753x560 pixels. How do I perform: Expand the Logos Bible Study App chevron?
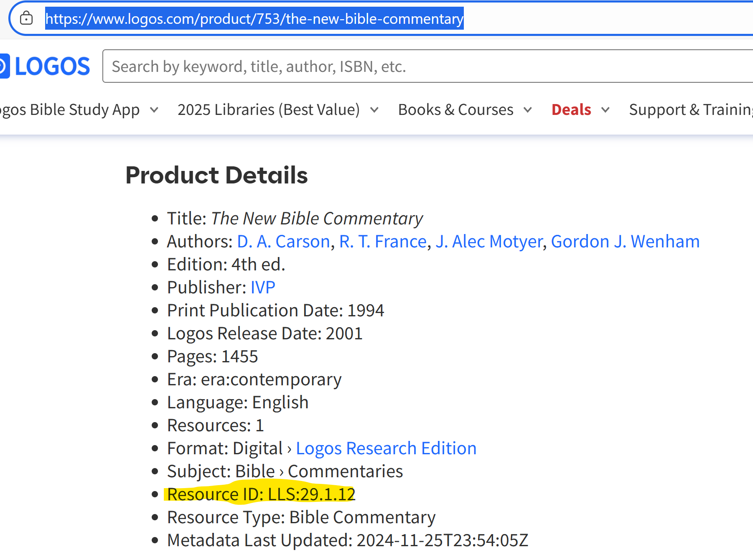pyautogui.click(x=154, y=110)
